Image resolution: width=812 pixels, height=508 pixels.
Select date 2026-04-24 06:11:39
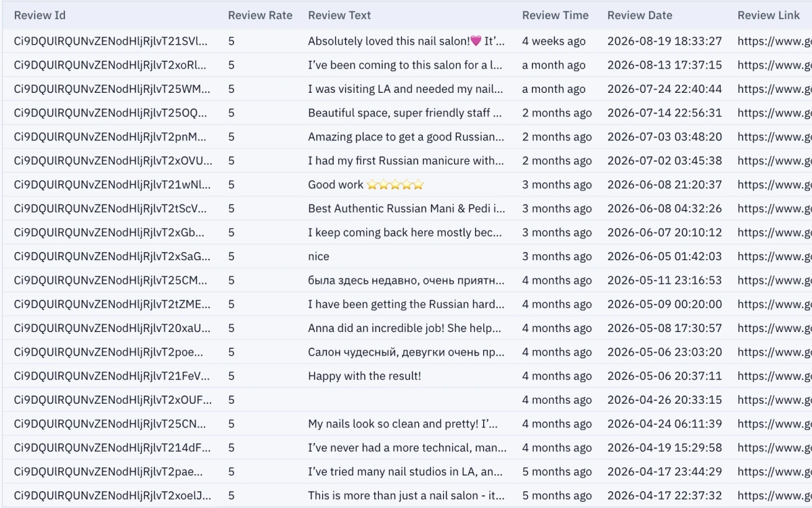[664, 424]
